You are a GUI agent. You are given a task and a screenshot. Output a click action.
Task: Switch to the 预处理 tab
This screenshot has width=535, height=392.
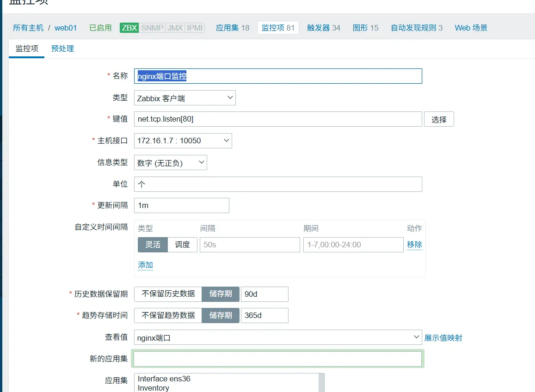pos(62,49)
